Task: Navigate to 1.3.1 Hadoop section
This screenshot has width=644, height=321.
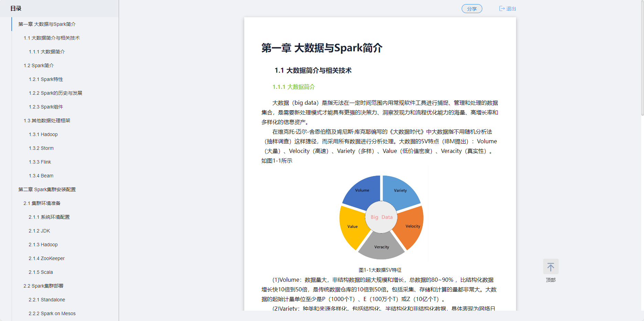Action: coord(43,134)
